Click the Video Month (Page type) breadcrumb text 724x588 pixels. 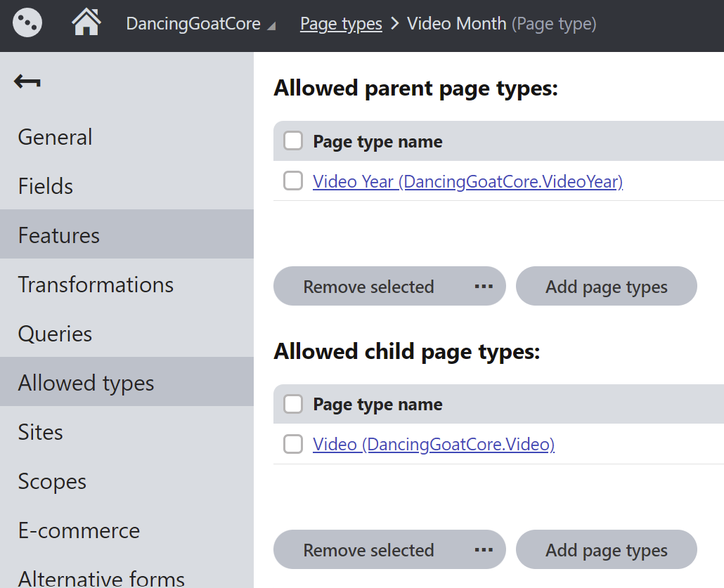[x=501, y=24]
